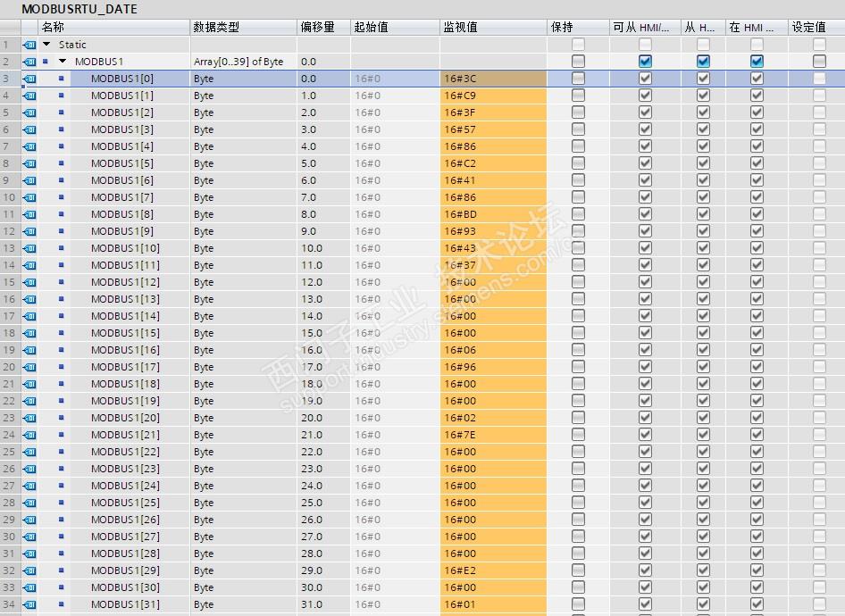This screenshot has width=845, height=616.
Task: Click the tag icon in row MODBUS1[27]
Action: [x=29, y=537]
